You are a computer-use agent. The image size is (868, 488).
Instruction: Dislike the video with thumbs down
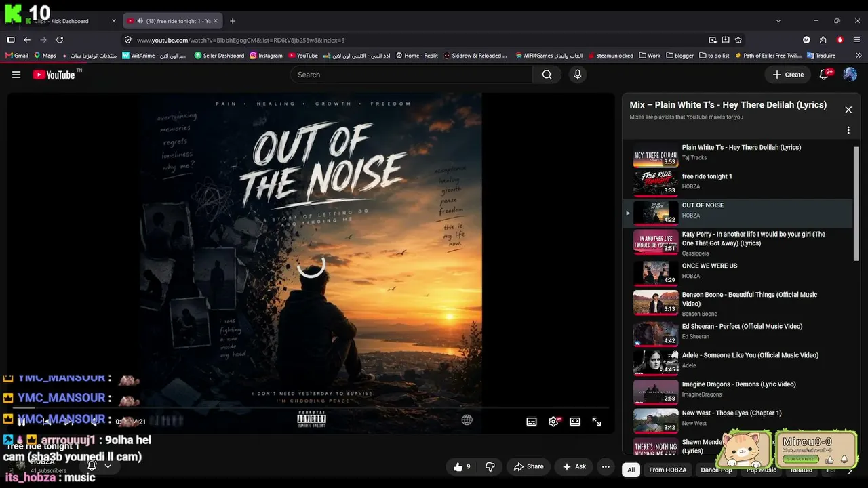click(x=490, y=466)
